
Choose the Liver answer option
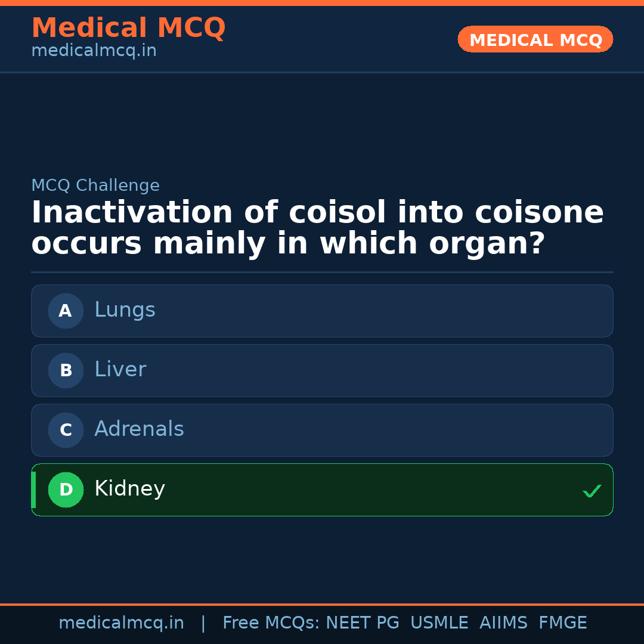point(322,370)
